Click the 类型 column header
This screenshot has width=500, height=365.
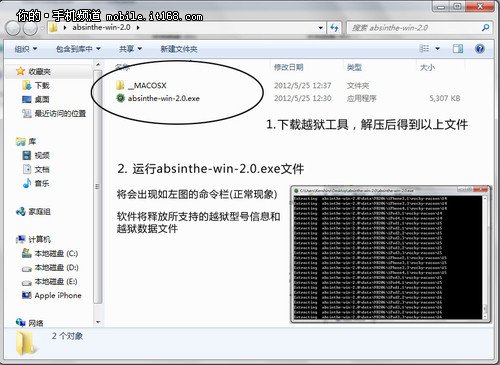click(354, 68)
